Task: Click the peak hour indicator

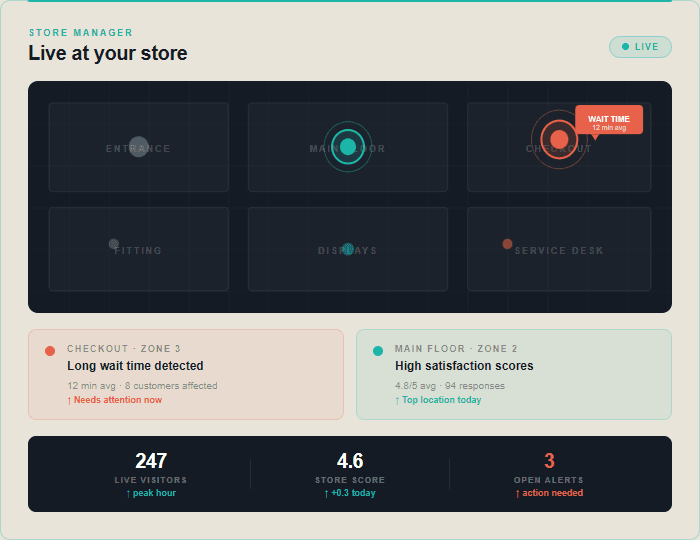Action: click(151, 493)
